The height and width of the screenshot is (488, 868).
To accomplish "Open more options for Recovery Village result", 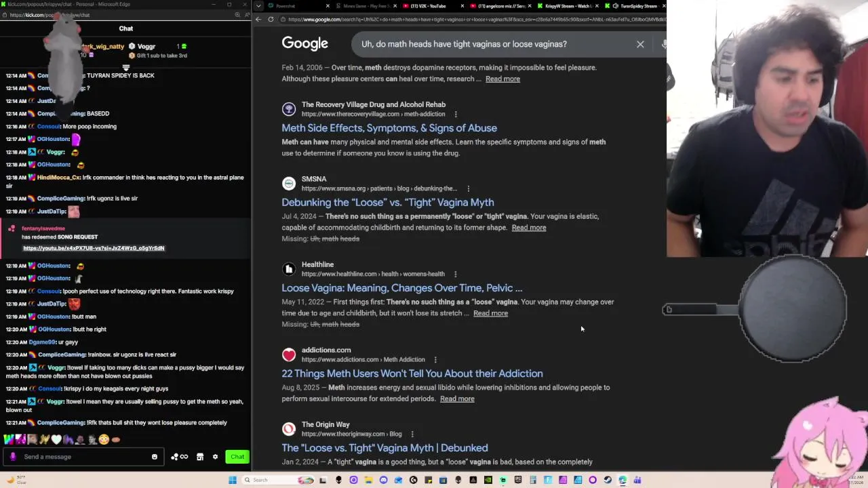I will (x=456, y=115).
